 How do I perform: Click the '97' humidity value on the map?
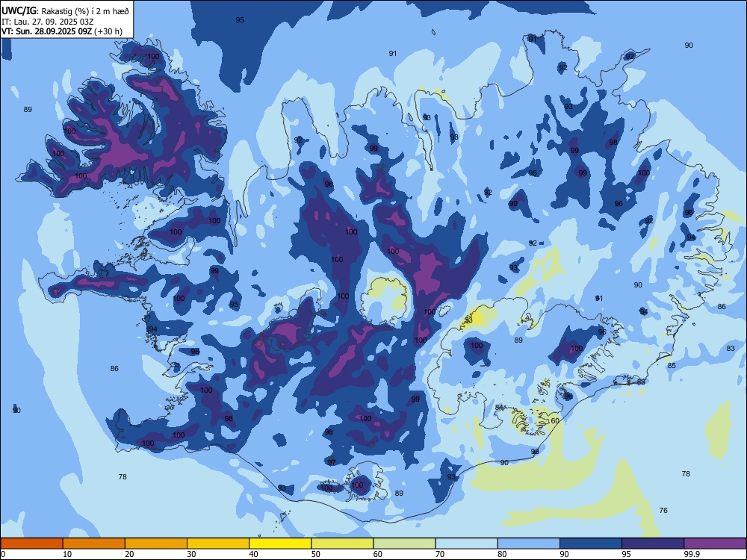(x=332, y=462)
